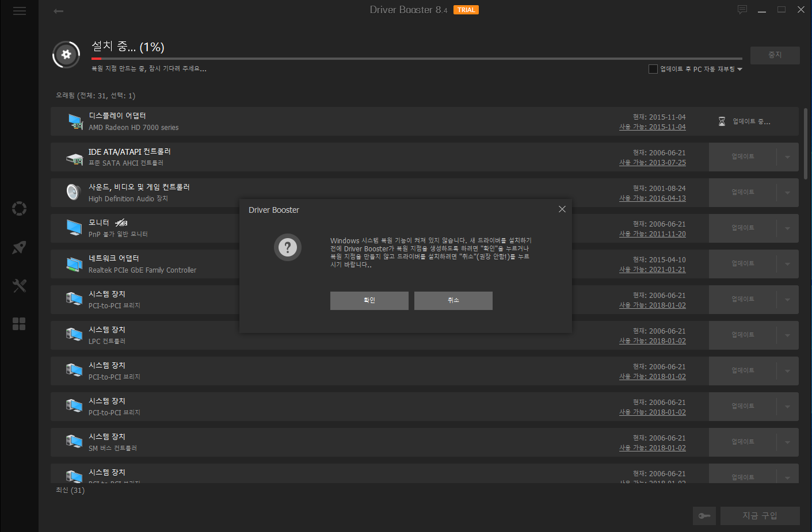This screenshot has height=532, width=812.
Task: Expand update options for High Definition Audio row
Action: pos(787,193)
